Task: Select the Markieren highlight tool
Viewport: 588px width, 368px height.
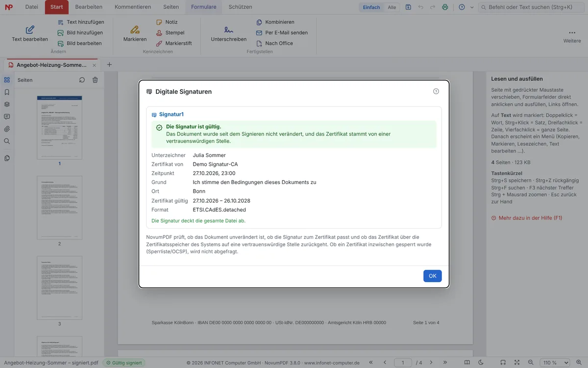Action: pos(135,33)
